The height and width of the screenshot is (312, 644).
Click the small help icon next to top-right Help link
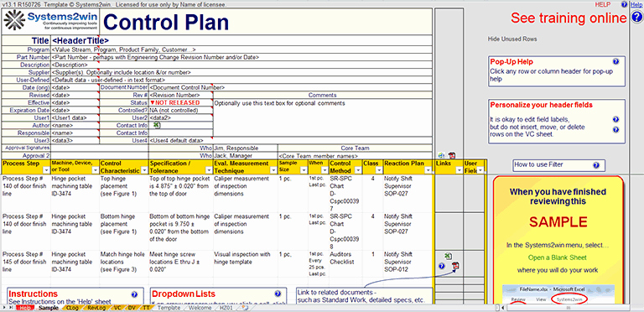click(x=624, y=4)
